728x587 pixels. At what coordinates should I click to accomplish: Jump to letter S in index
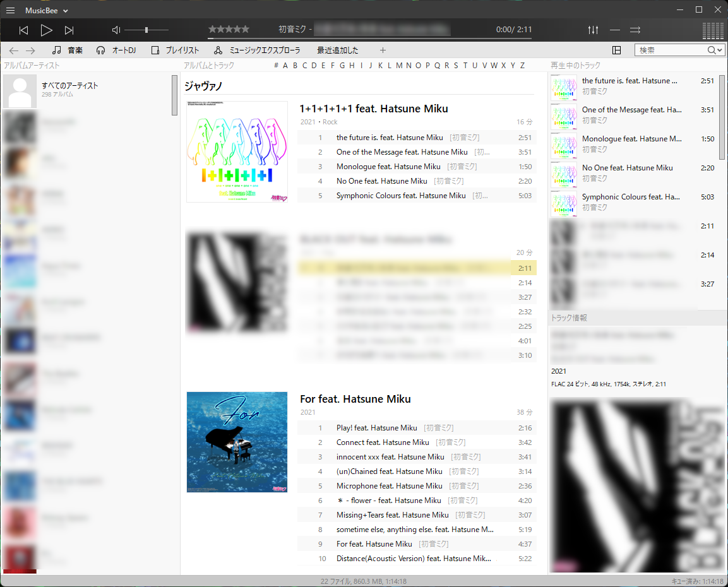(456, 66)
